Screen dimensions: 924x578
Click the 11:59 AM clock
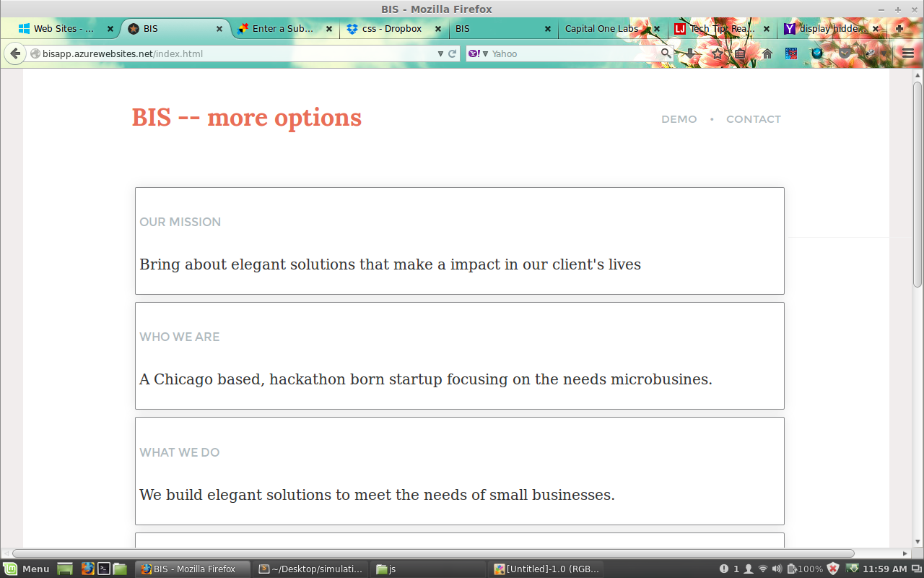(885, 569)
